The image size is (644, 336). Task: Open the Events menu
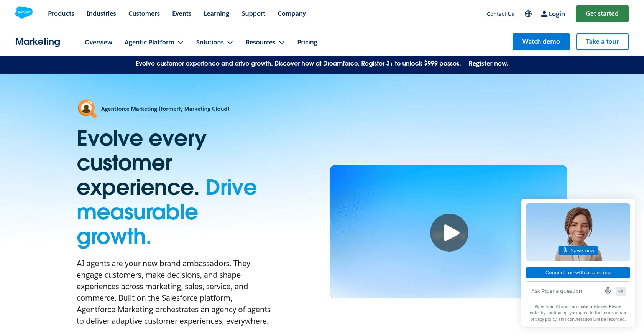[x=182, y=13]
